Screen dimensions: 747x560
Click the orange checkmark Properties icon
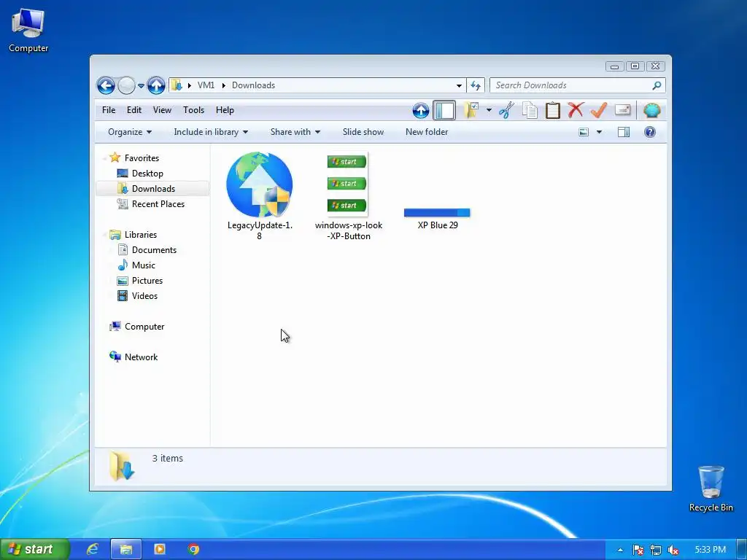coord(599,110)
